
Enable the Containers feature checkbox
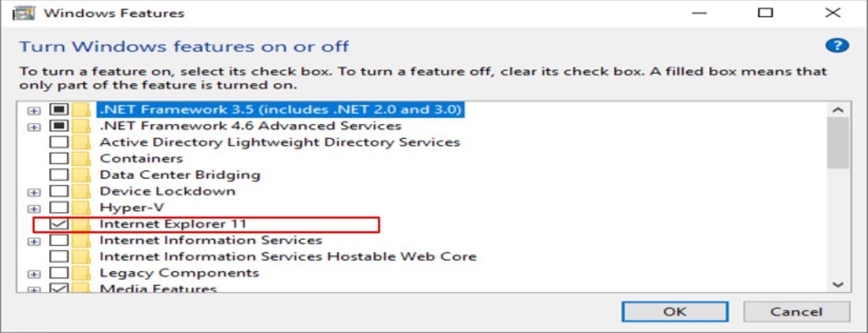tap(59, 158)
